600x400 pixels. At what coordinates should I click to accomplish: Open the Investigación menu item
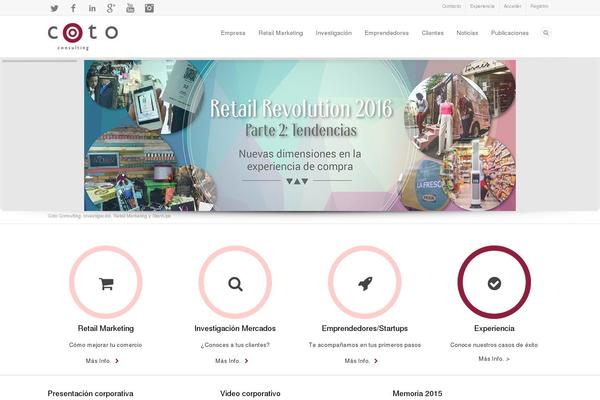pos(334,33)
